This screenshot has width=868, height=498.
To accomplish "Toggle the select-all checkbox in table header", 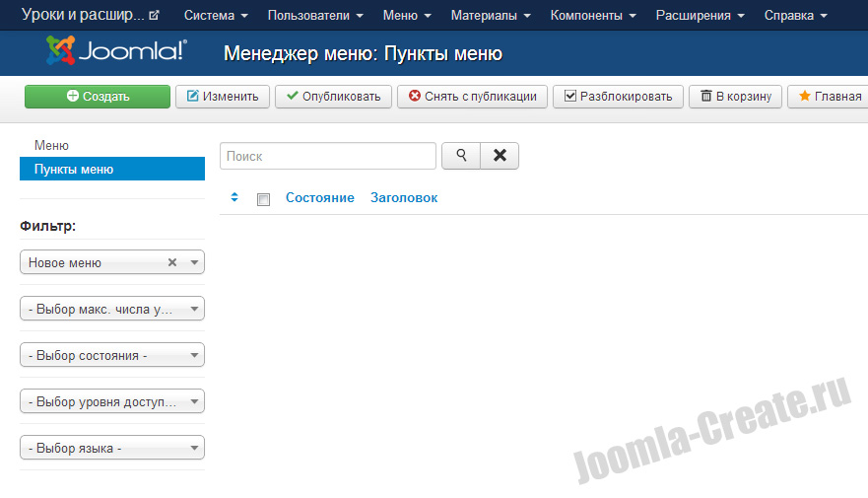I will click(263, 199).
